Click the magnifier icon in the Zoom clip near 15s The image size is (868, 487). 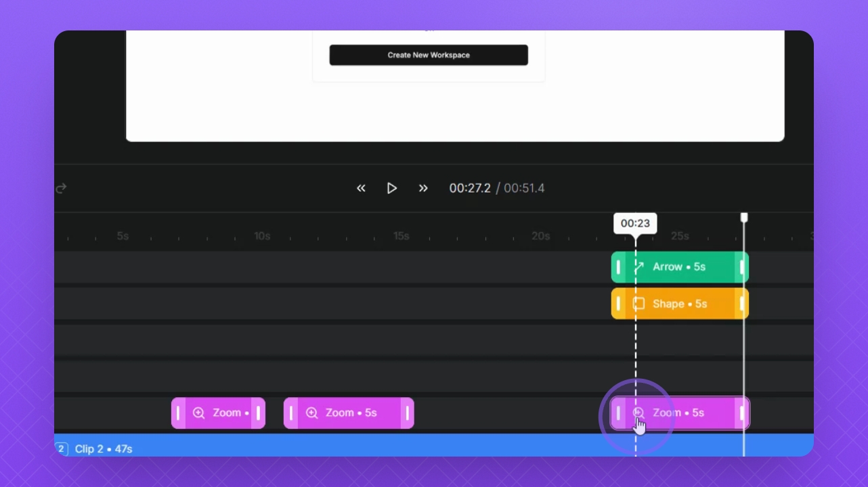click(x=312, y=413)
